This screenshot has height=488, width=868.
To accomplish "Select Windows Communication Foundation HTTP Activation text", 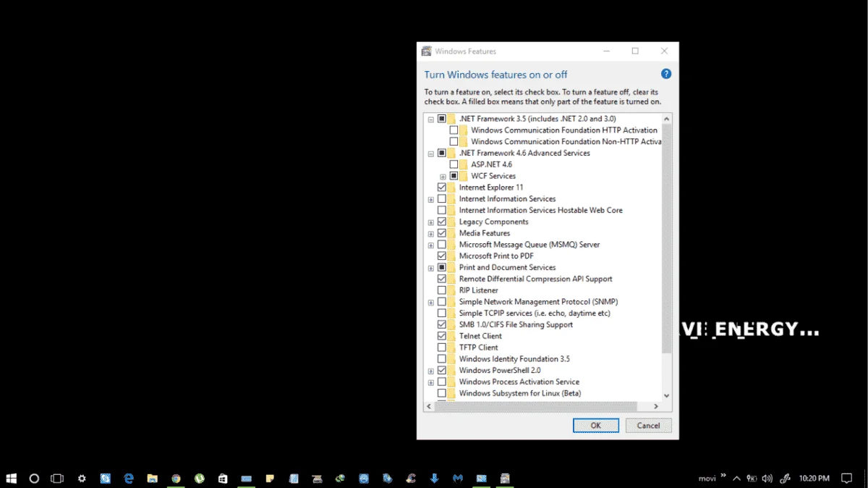I will pyautogui.click(x=564, y=130).
